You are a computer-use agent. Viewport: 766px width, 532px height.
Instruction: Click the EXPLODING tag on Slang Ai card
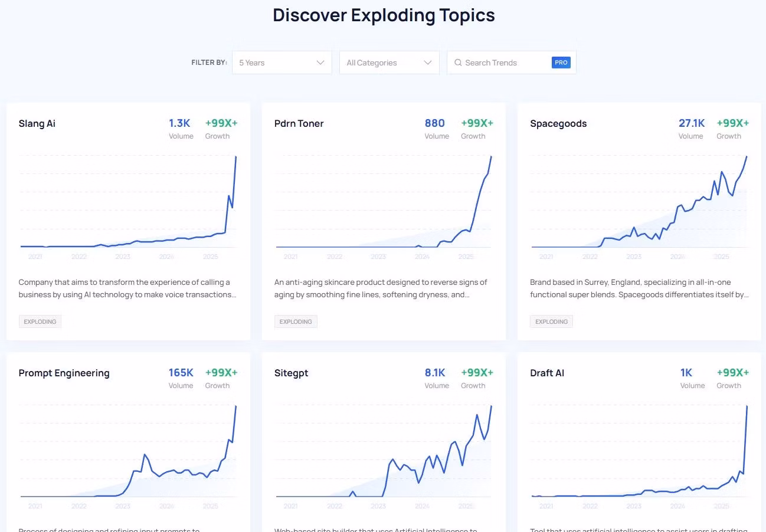pos(40,321)
